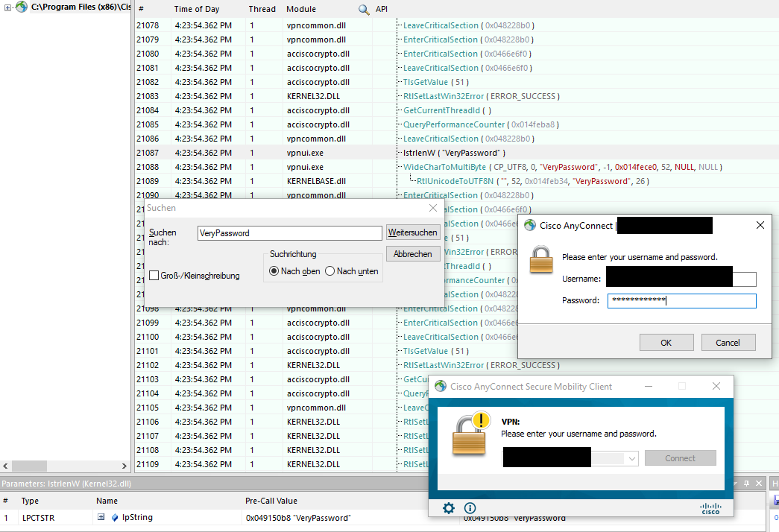Click KERNEL32.DLL module in row 21106

click(x=313, y=422)
